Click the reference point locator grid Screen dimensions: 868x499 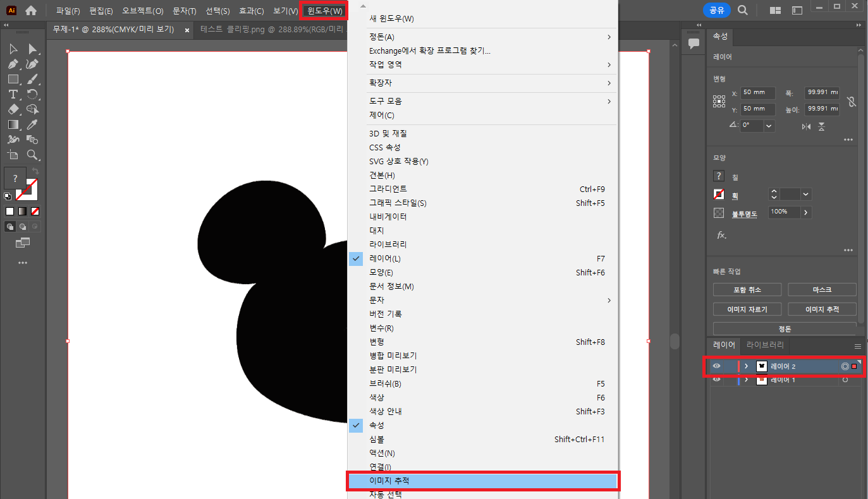tap(719, 101)
